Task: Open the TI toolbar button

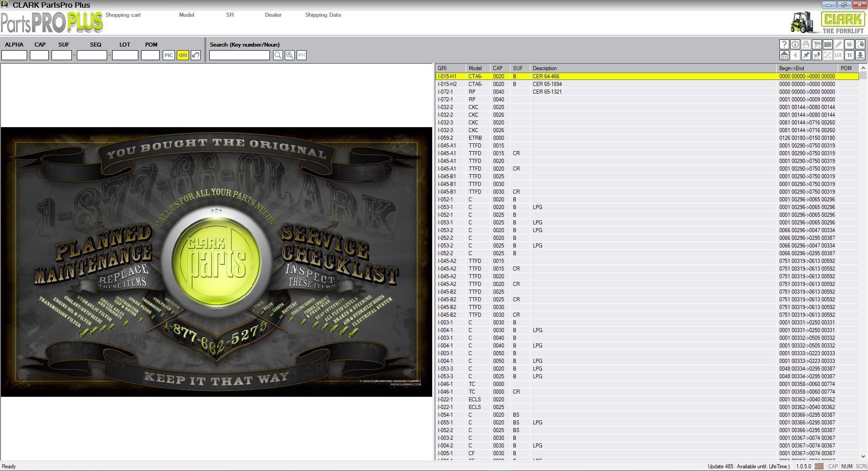Action: click(849, 55)
